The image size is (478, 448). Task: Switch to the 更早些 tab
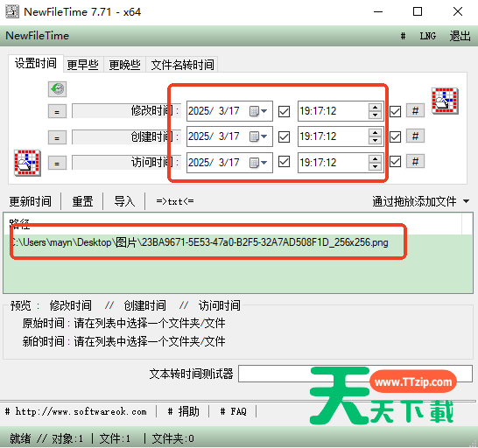click(83, 65)
